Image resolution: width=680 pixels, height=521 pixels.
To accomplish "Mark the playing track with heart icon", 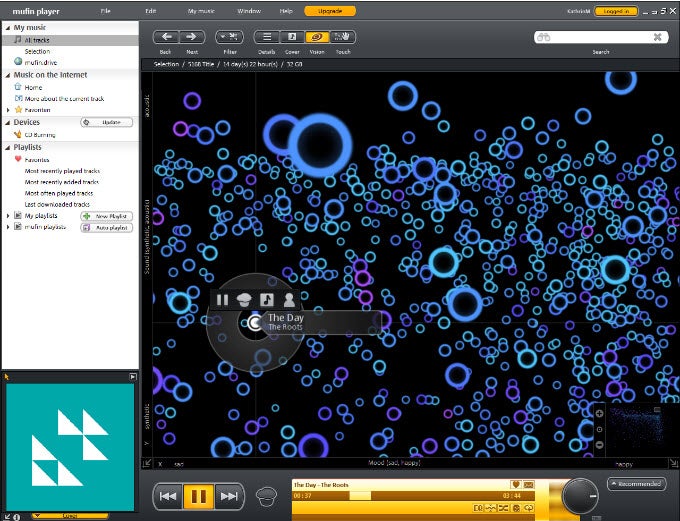I will pos(516,485).
